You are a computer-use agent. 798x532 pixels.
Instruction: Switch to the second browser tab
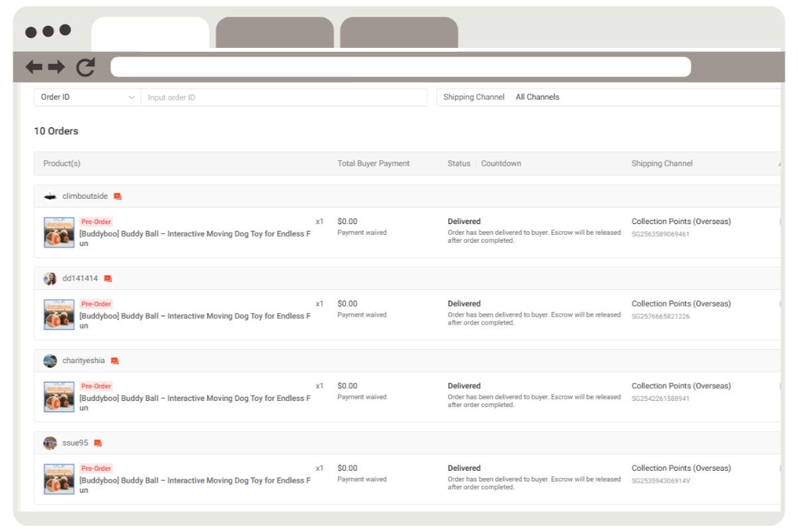point(274,33)
